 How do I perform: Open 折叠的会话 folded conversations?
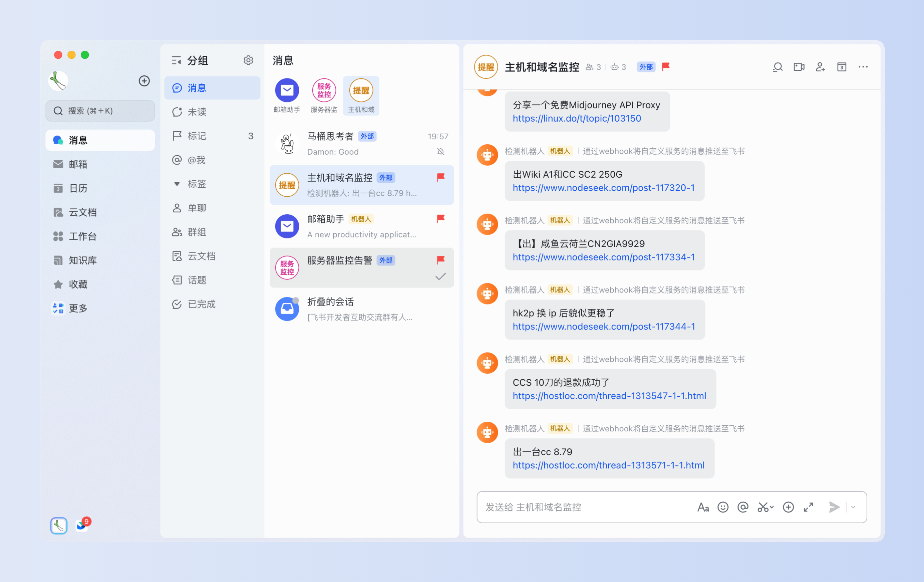pos(361,309)
